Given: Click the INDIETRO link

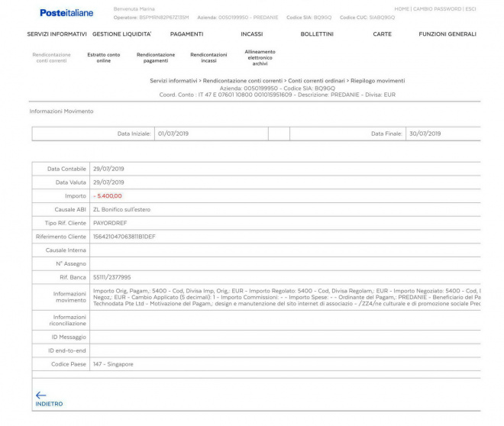Looking at the screenshot, I should pos(49,404).
